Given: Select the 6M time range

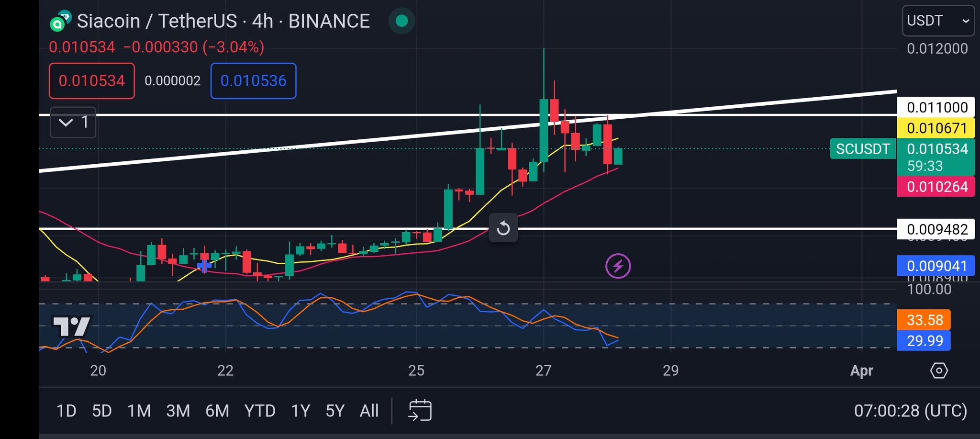Looking at the screenshot, I should pos(217,411).
